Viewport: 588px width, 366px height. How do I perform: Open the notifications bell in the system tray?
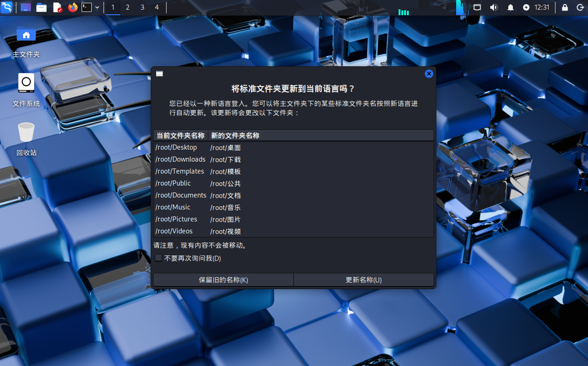click(x=510, y=7)
